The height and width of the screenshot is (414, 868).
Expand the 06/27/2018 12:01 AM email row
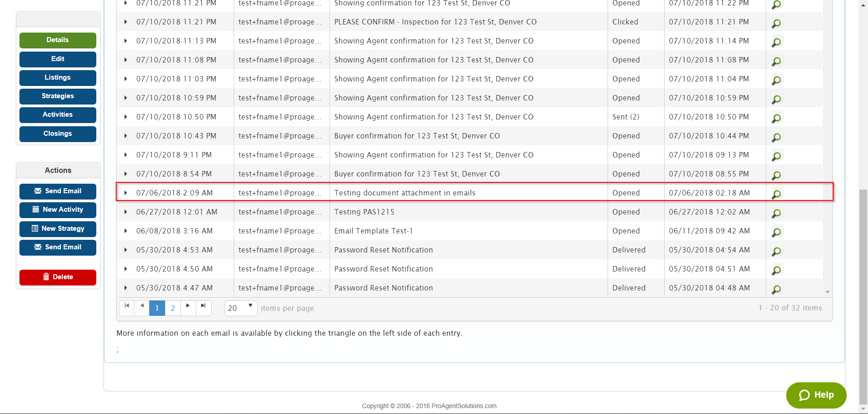pos(126,212)
